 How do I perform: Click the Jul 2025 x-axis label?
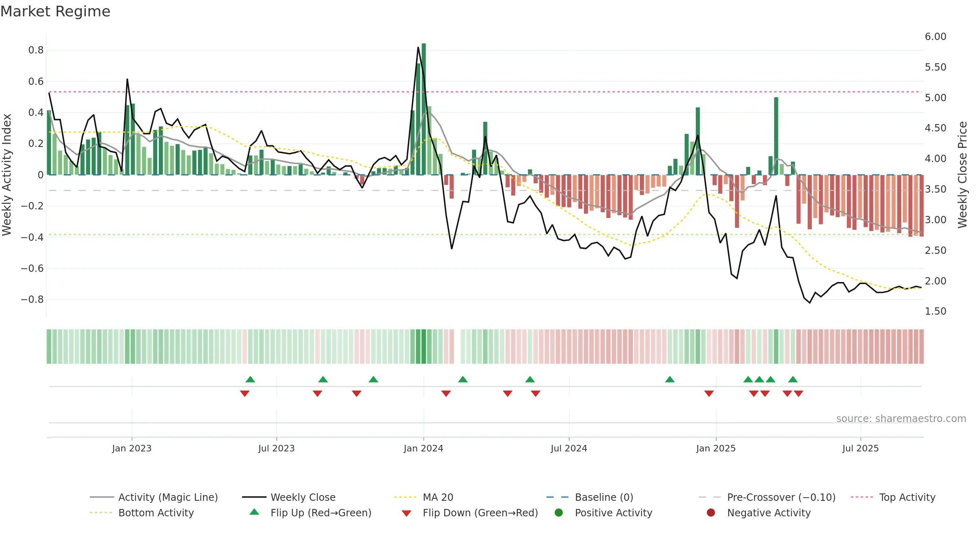860,448
